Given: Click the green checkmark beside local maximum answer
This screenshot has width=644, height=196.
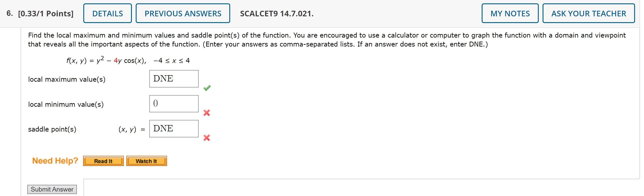Looking at the screenshot, I should (x=207, y=88).
